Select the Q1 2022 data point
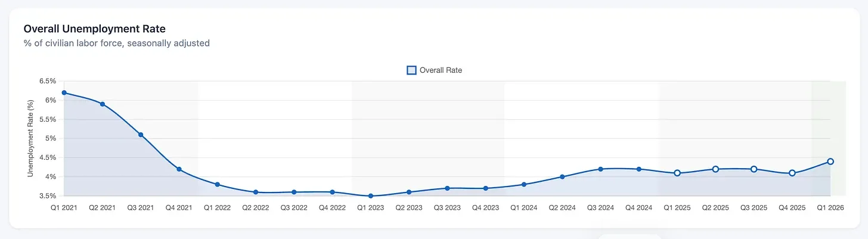This screenshot has width=868, height=239. [217, 184]
